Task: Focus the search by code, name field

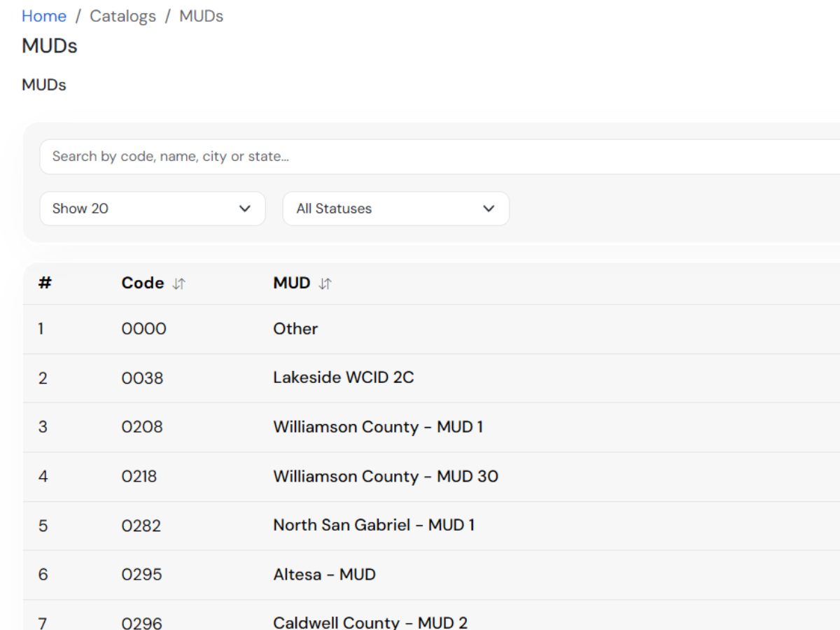Action: 440,157
